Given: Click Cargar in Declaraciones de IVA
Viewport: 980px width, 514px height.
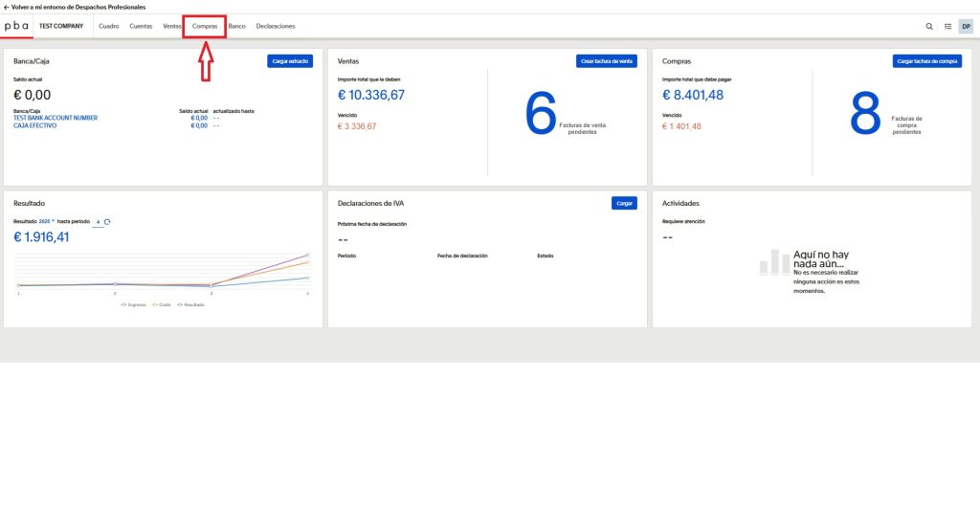Looking at the screenshot, I should (x=624, y=203).
